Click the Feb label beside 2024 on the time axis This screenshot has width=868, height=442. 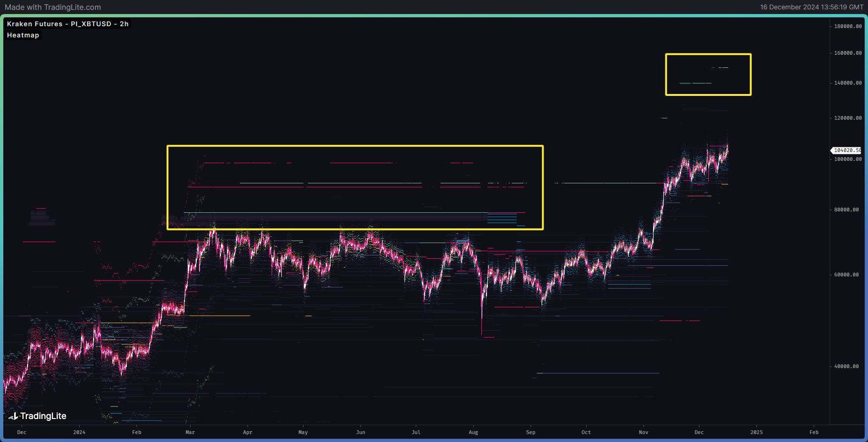[x=136, y=432]
